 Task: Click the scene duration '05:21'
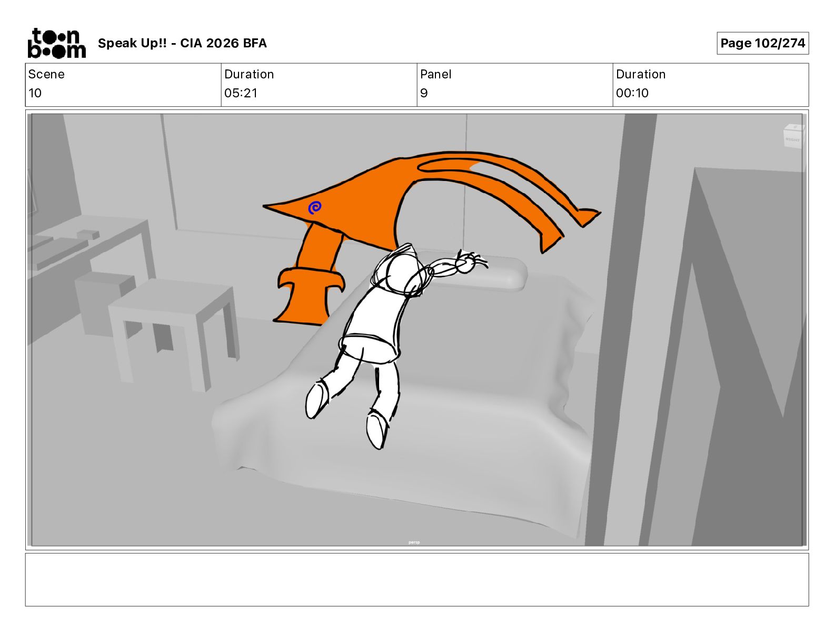(x=241, y=93)
